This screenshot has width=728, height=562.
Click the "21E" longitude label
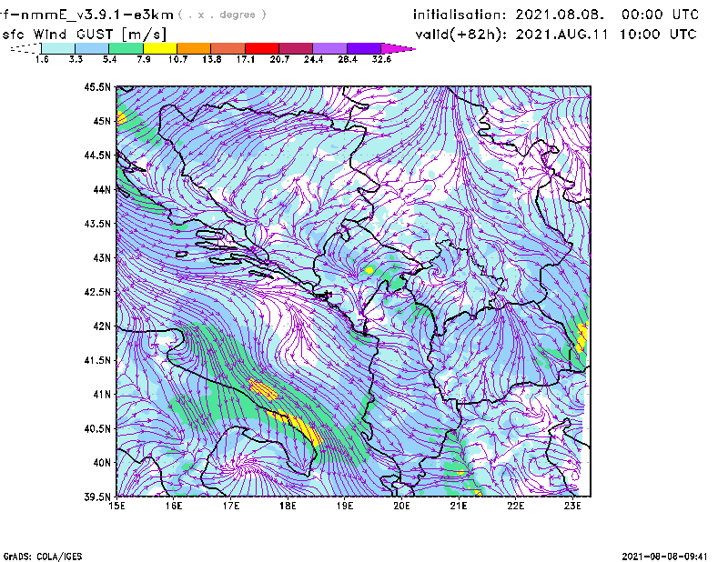pyautogui.click(x=459, y=506)
